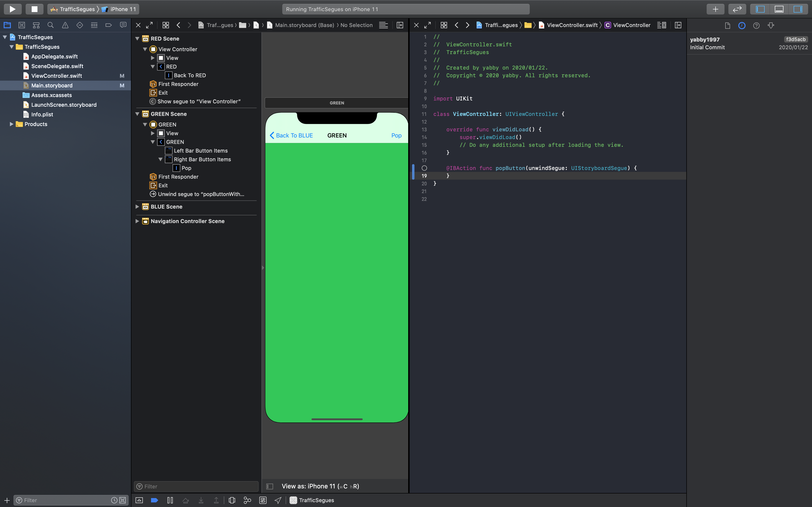The height and width of the screenshot is (507, 812).
Task: Open the breakpoint navigator icon
Action: coord(108,25)
